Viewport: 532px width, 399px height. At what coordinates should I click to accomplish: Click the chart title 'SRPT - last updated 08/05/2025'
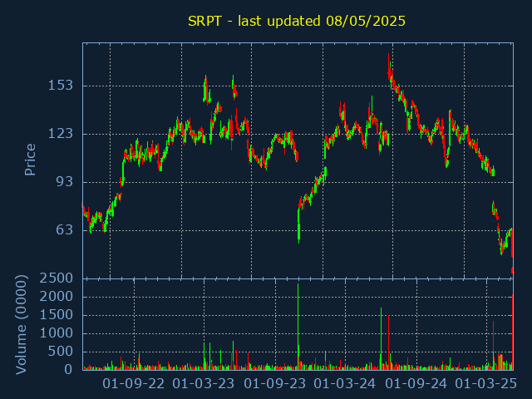(297, 21)
